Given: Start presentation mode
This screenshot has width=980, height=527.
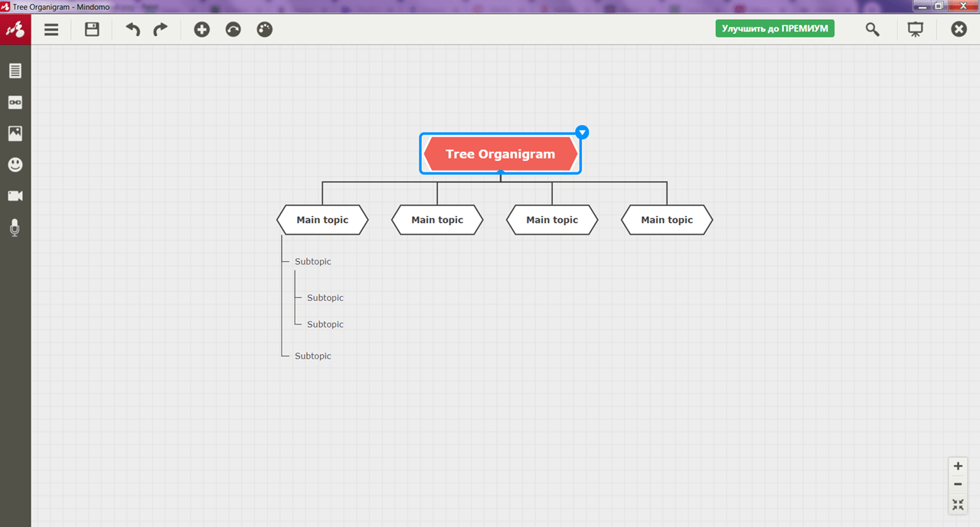Looking at the screenshot, I should [x=915, y=30].
